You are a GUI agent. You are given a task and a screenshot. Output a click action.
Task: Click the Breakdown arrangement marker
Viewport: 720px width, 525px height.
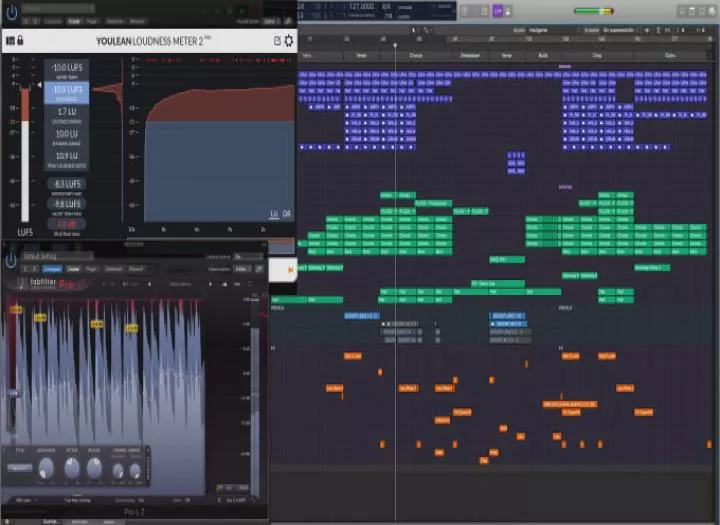pos(470,56)
